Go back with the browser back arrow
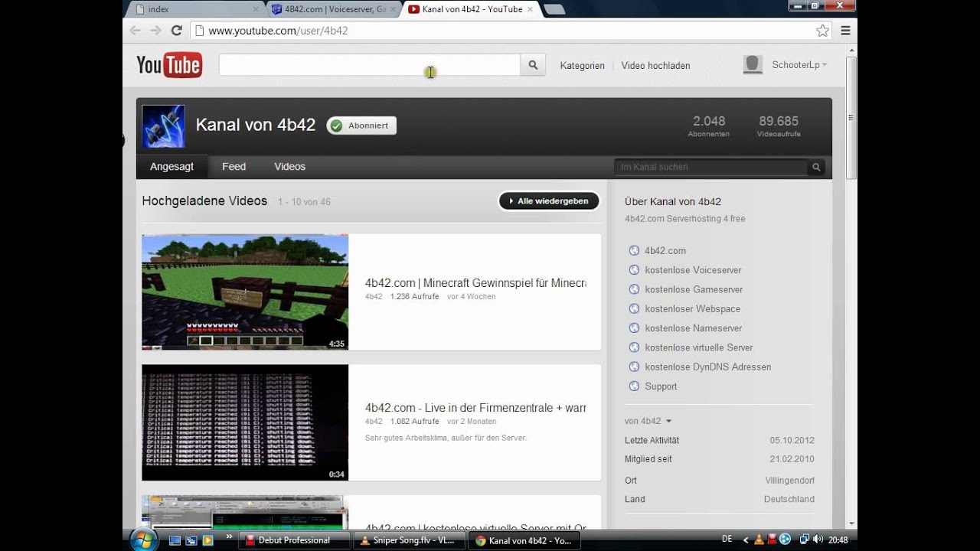 [136, 31]
